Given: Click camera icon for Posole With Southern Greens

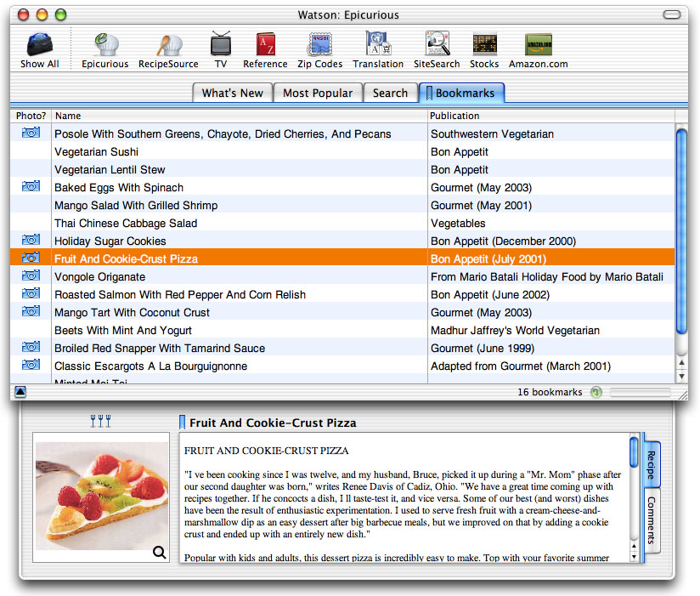Looking at the screenshot, I should click(x=31, y=133).
